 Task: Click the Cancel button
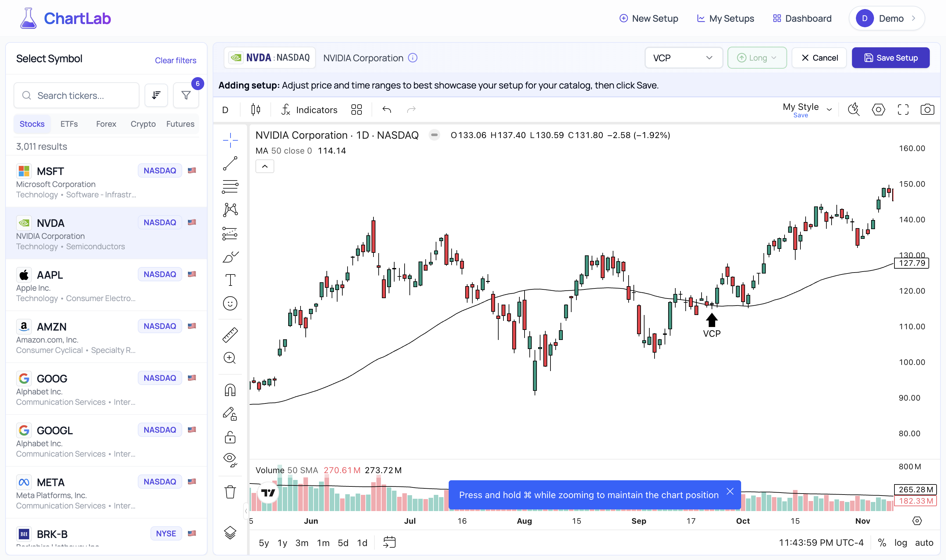coord(819,58)
